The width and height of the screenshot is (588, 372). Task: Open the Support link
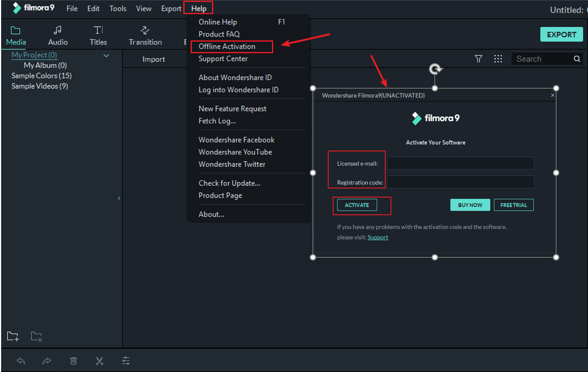(x=378, y=237)
